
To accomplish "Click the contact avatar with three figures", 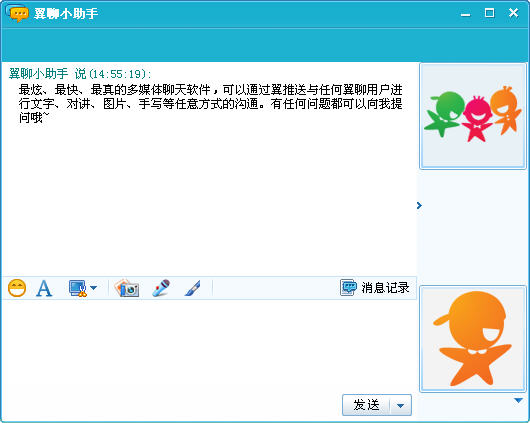I will [x=473, y=116].
